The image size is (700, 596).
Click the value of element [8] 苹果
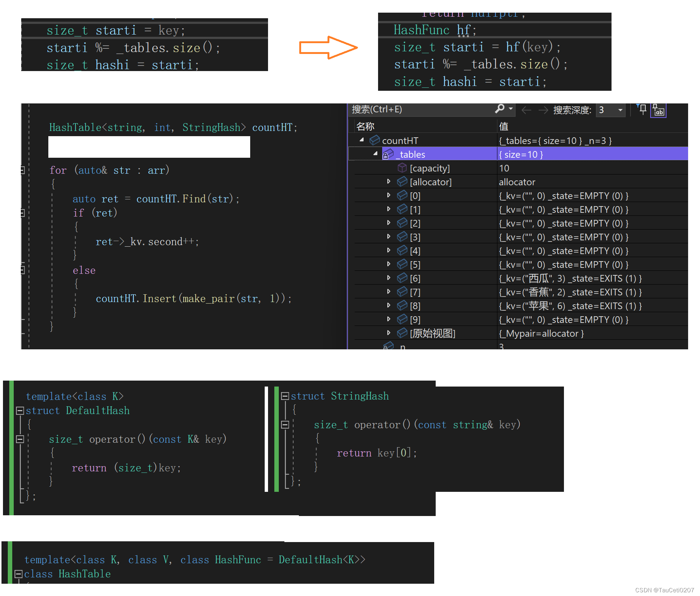click(x=570, y=306)
